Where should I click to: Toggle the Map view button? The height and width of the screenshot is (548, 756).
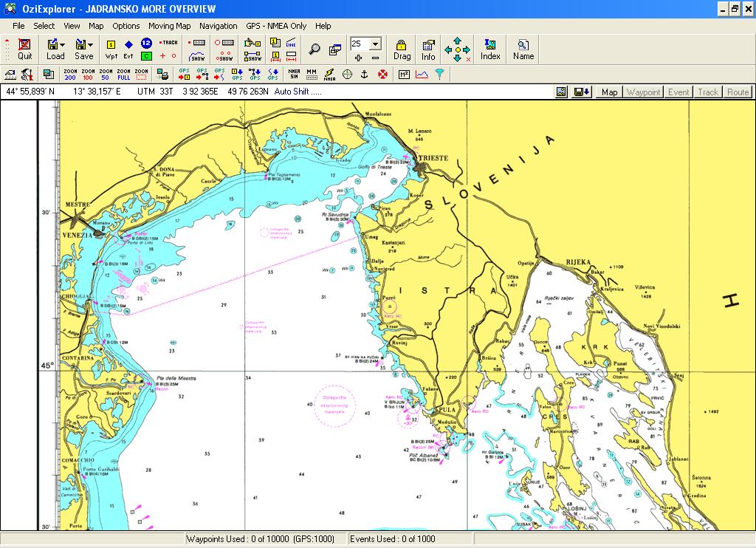[609, 92]
